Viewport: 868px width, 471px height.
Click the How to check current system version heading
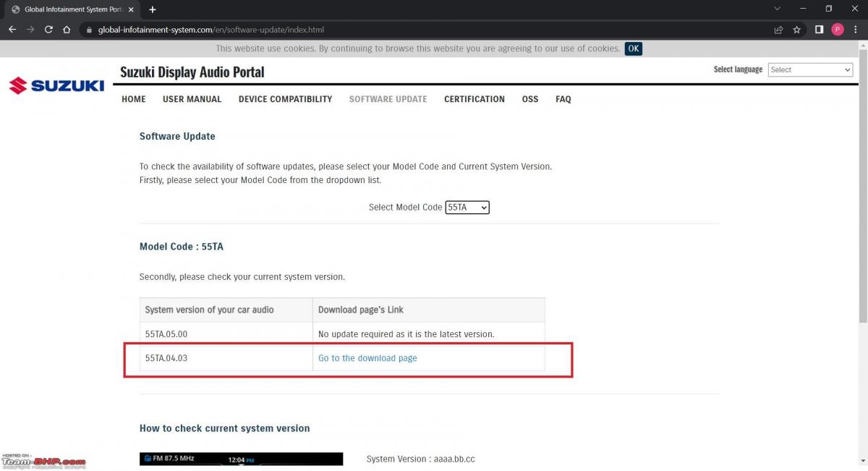tap(225, 428)
